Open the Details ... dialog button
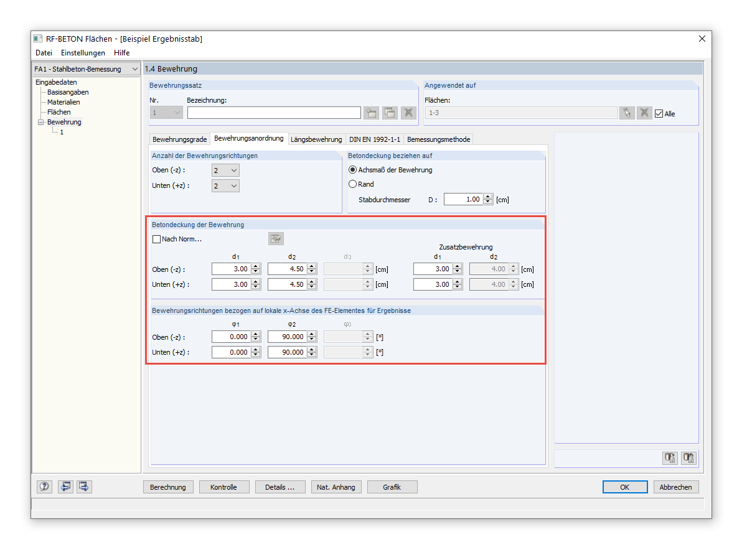The width and height of the screenshot is (747, 560). pyautogui.click(x=280, y=487)
